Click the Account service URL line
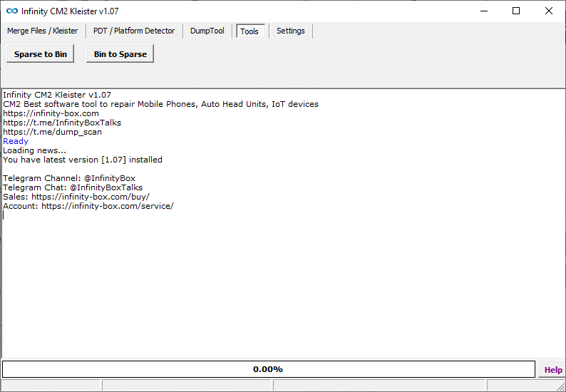 tap(88, 206)
